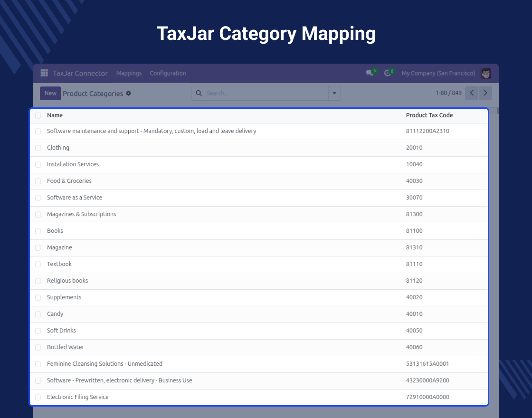532x418 pixels.
Task: Open the Mappings menu
Action: coord(129,73)
